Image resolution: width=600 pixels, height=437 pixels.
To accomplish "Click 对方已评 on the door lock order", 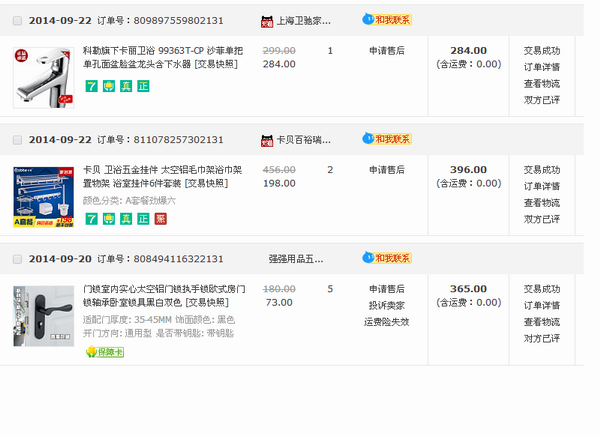I will pyautogui.click(x=541, y=338).
